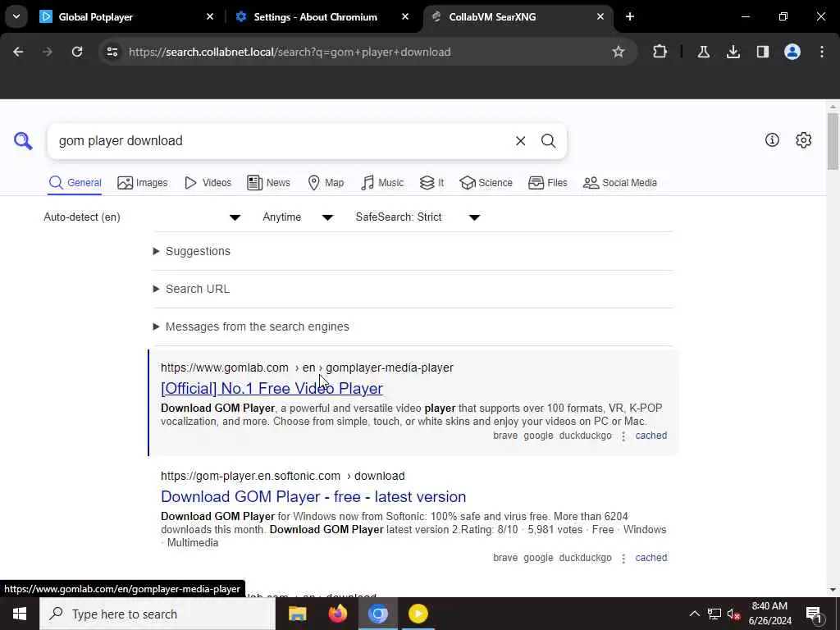Click the browser address bar URL

[290, 52]
